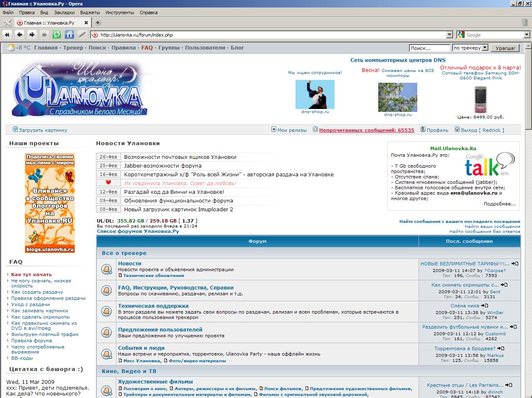Open a new tab with plus button
Screen dimensions: 532x398
click(x=98, y=23)
